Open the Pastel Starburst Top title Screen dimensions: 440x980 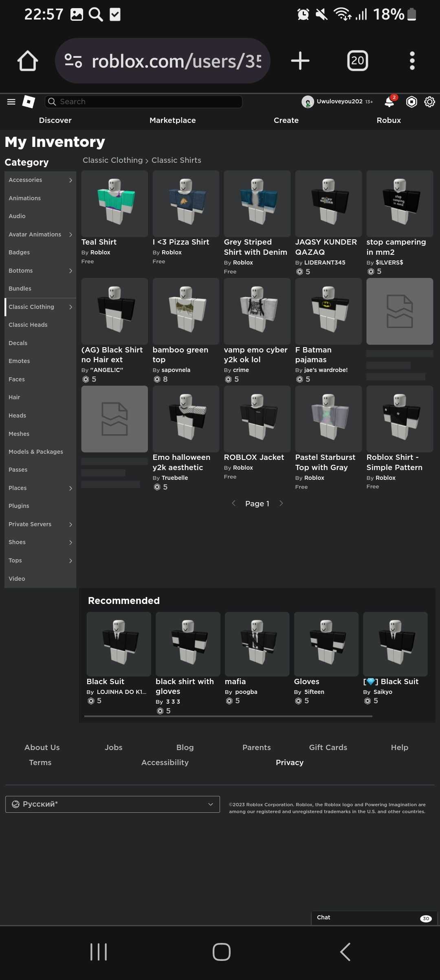(325, 462)
